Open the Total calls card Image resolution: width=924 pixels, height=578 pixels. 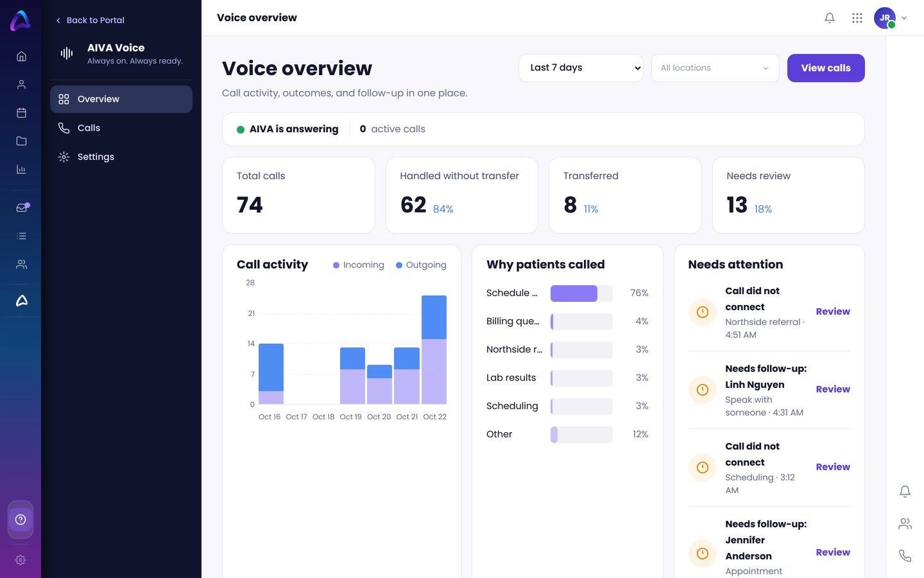pos(298,195)
